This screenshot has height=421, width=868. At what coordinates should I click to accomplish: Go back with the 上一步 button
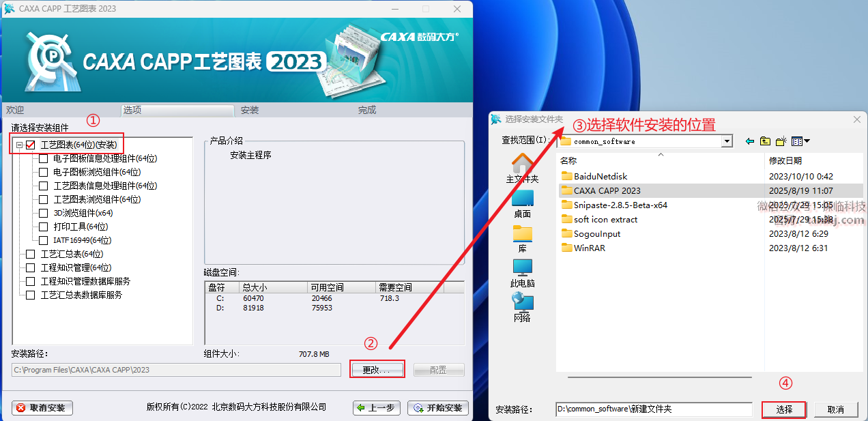click(x=377, y=408)
